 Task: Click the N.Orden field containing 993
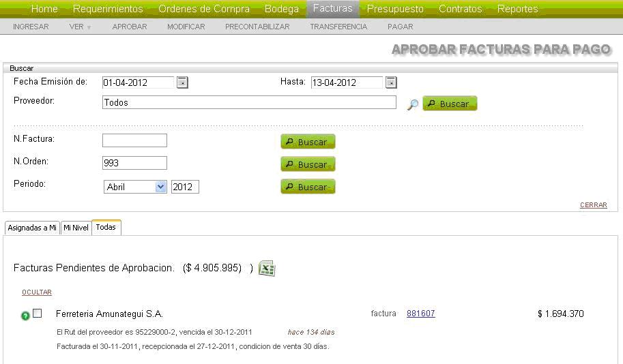pos(134,163)
